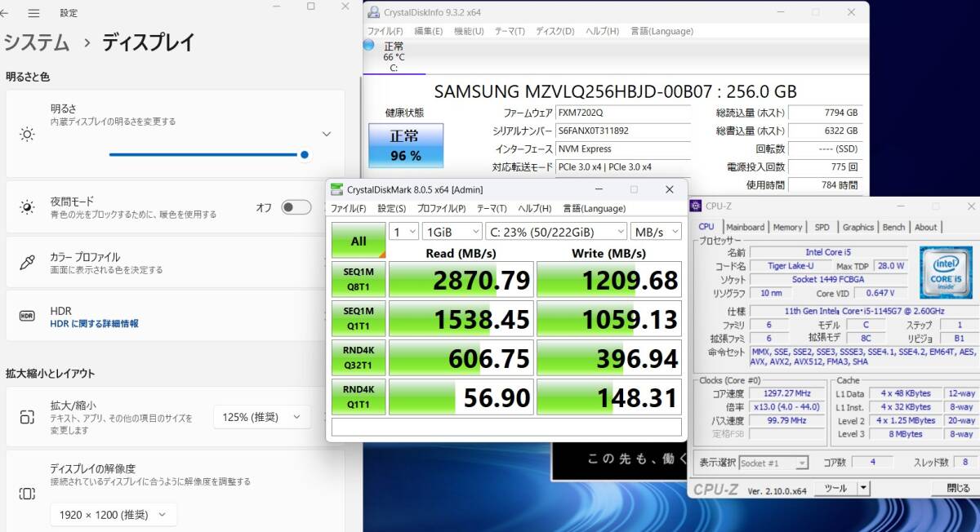The image size is (980, 532).
Task: Click the CrystalDiskMark title bar app icon
Action: pos(336,189)
